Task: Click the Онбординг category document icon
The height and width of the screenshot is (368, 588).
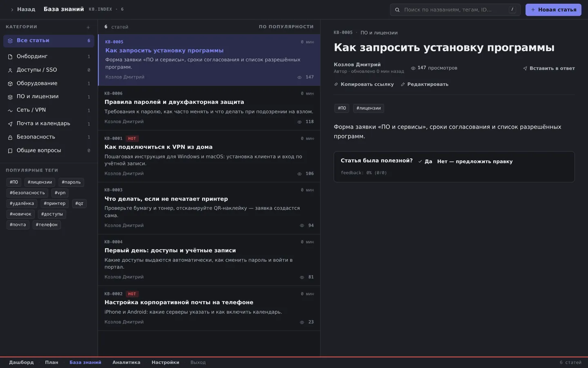Action: point(10,57)
